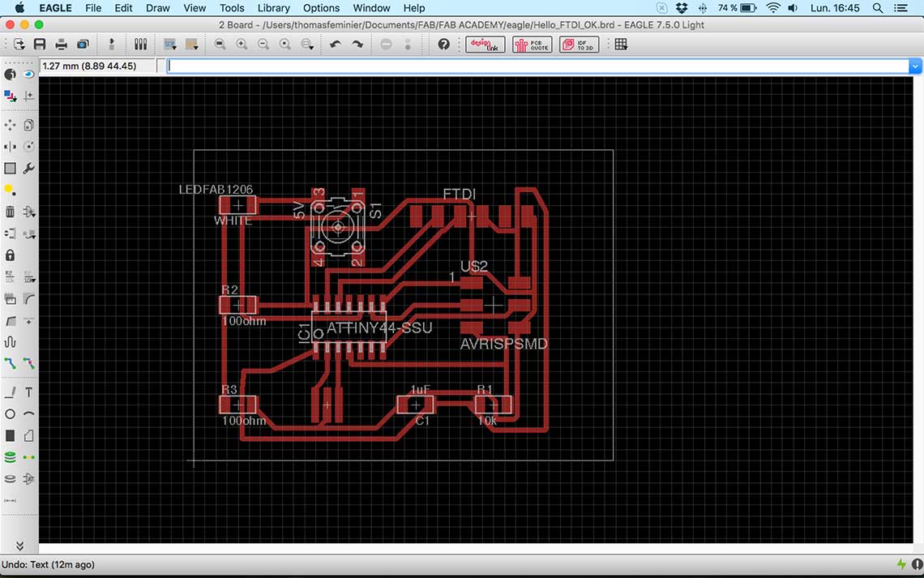Click the IDF to 3D button

pos(580,45)
